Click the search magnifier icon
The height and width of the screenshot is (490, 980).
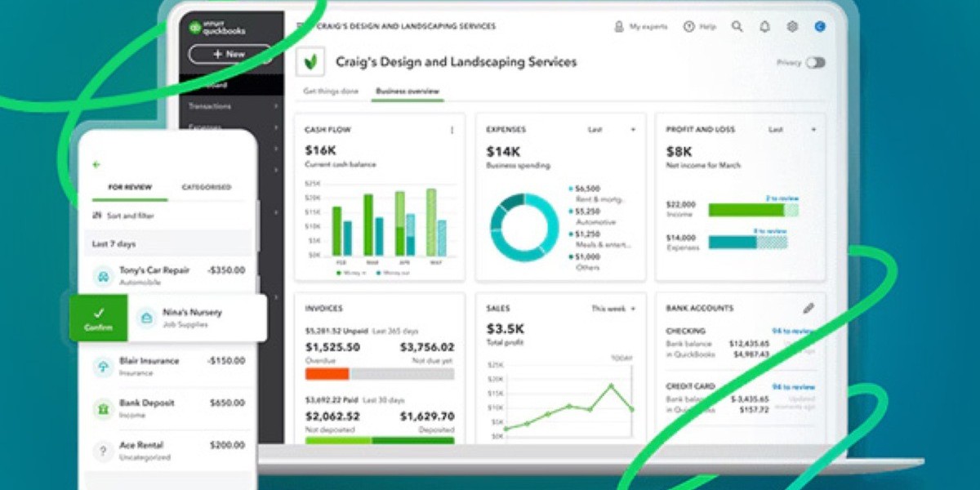tap(737, 26)
